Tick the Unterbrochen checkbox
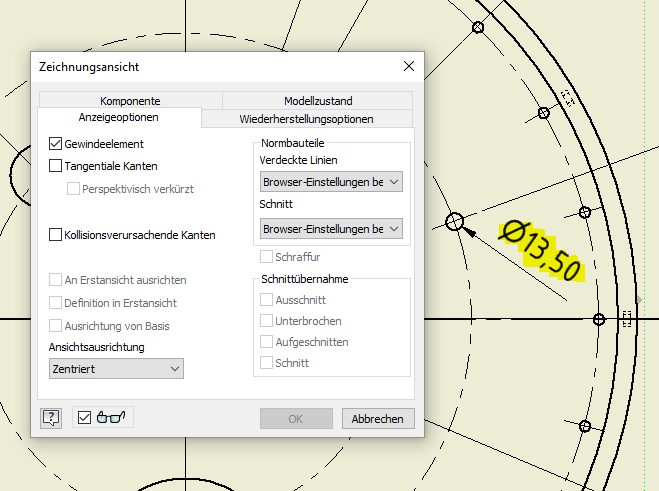 click(266, 321)
